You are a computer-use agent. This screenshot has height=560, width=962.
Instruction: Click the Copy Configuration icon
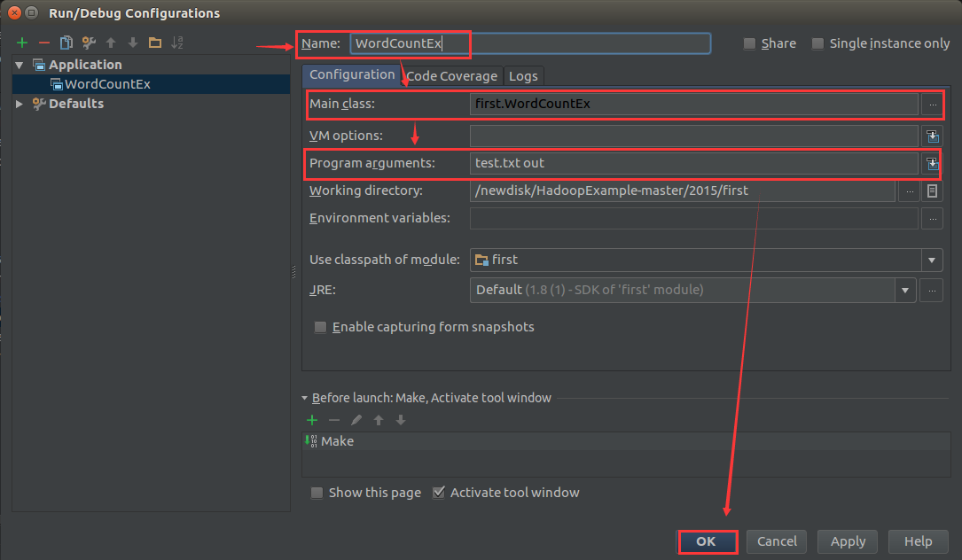point(66,43)
